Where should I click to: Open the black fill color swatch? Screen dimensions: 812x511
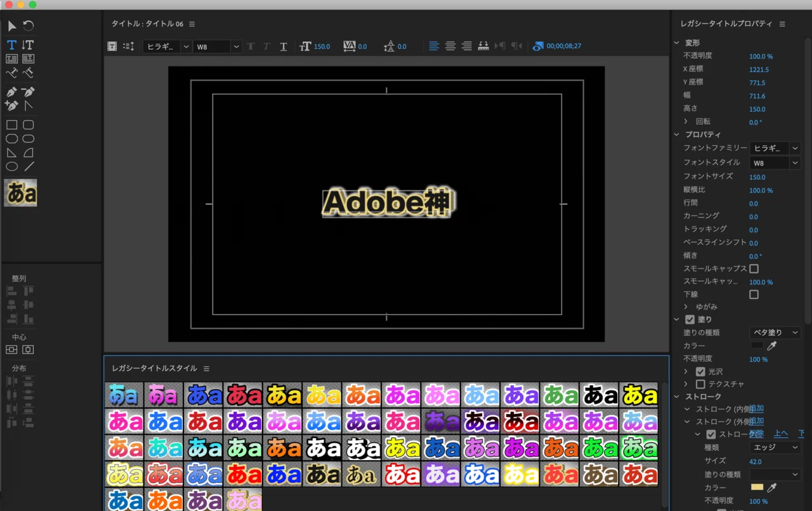[x=757, y=345]
